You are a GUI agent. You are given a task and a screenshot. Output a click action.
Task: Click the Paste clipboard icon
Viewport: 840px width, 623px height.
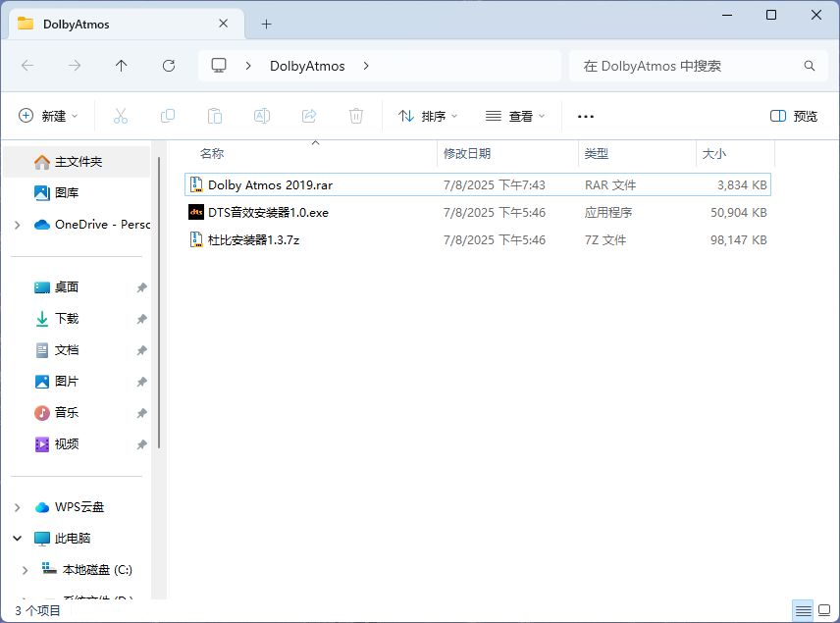[x=215, y=116]
